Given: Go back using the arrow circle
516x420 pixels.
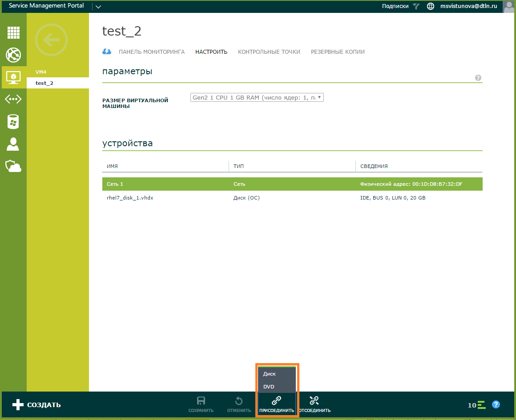Looking at the screenshot, I should (51, 40).
